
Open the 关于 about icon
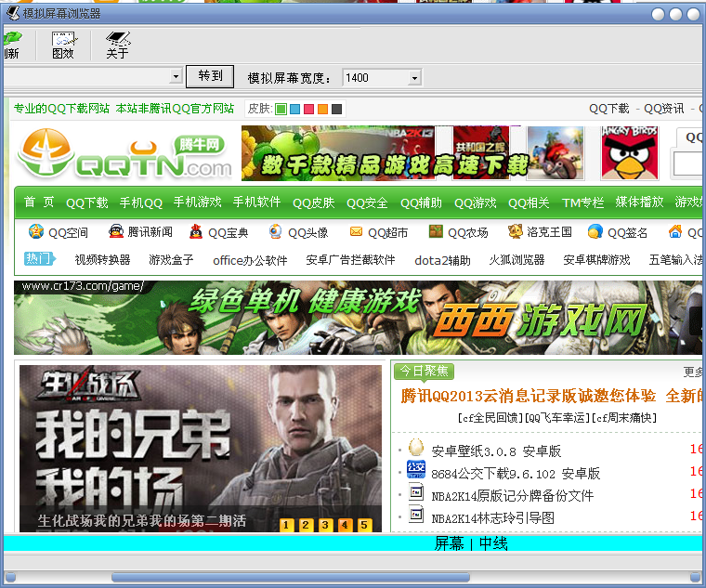118,45
